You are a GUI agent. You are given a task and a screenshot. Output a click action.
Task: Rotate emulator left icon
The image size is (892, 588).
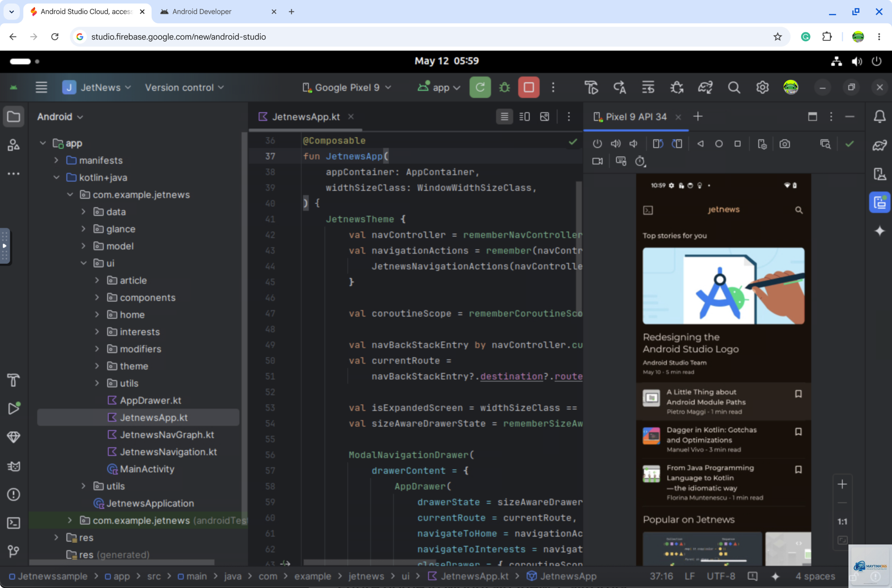658,144
